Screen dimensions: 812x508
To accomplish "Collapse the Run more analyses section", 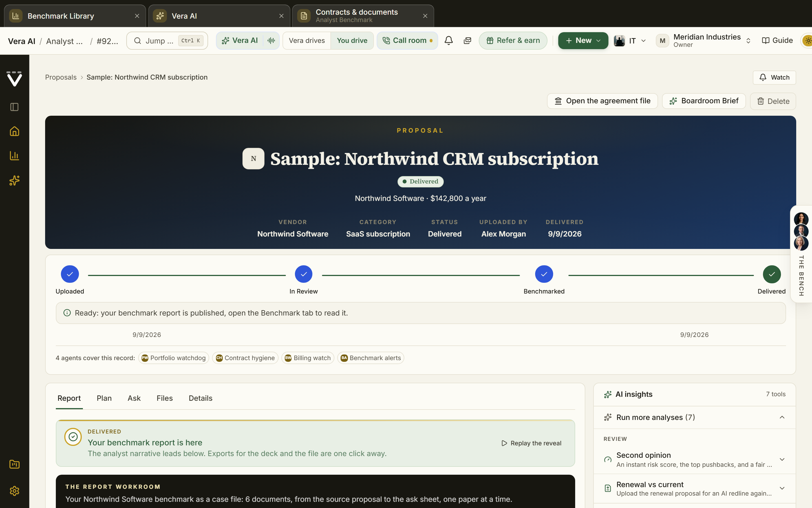I will coord(694,417).
